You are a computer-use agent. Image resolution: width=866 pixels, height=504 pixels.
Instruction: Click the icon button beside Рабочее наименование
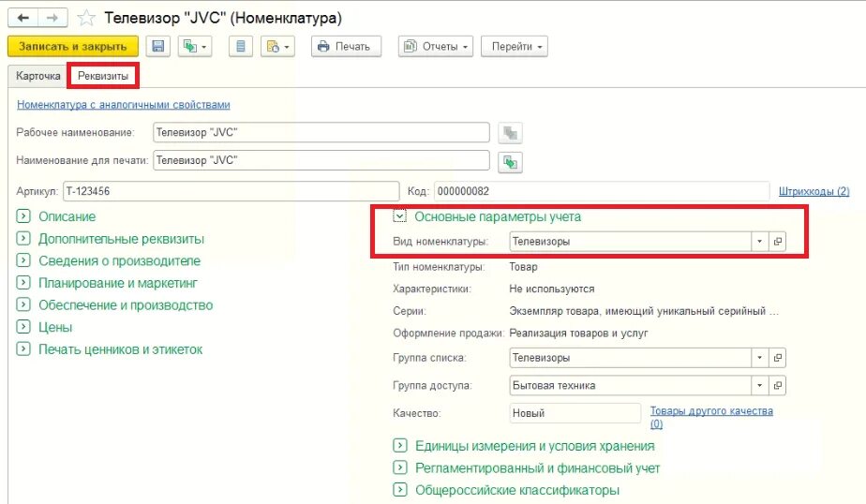click(x=510, y=133)
